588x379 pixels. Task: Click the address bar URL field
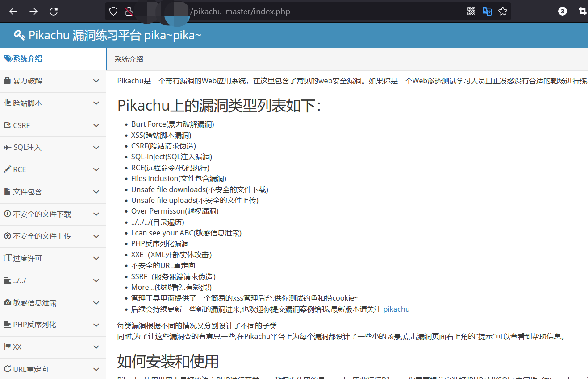click(268, 11)
